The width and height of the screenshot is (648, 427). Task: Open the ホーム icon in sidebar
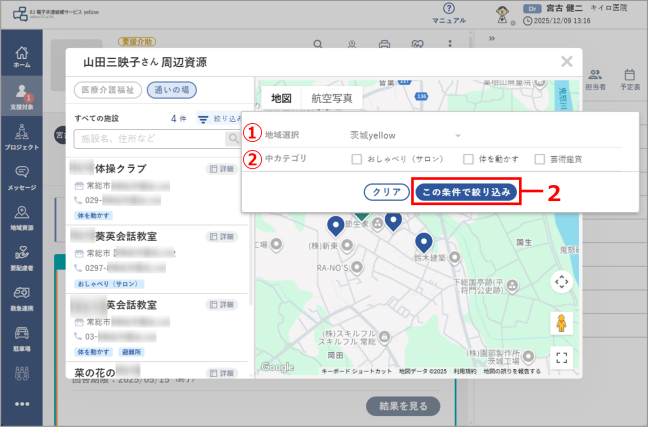coord(22,57)
